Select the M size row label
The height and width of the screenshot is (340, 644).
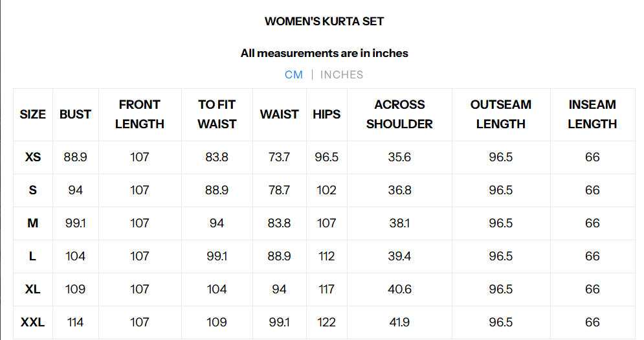[33, 223]
